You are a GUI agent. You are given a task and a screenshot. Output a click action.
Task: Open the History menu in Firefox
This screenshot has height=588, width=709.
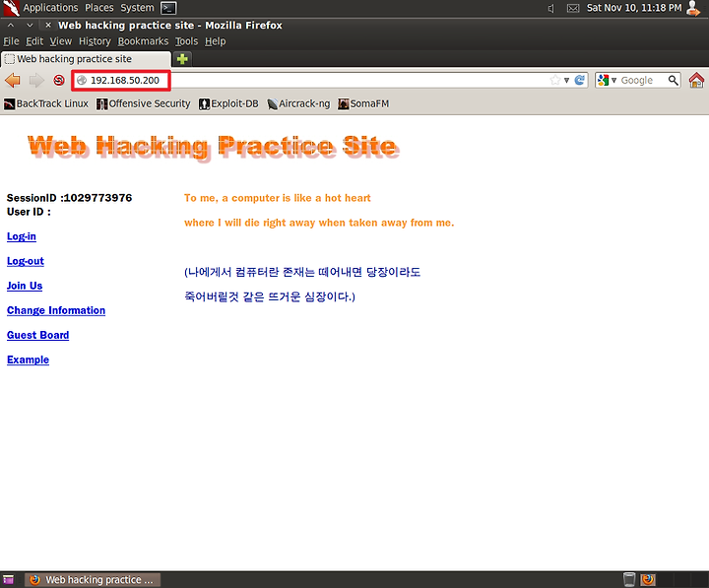(x=95, y=41)
